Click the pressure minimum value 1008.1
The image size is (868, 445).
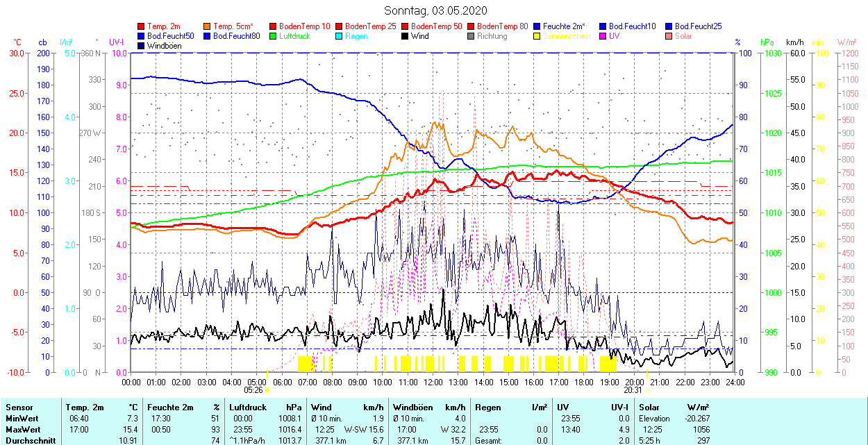[289, 419]
